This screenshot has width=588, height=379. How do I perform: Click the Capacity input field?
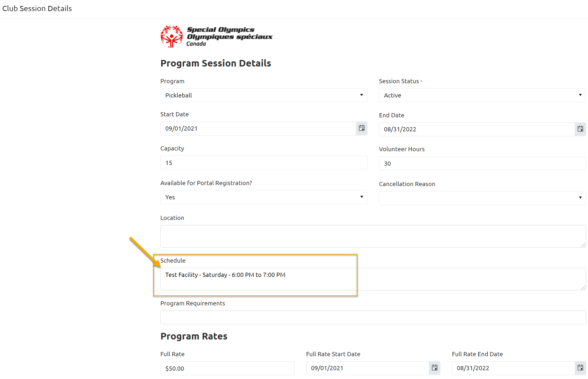point(264,162)
